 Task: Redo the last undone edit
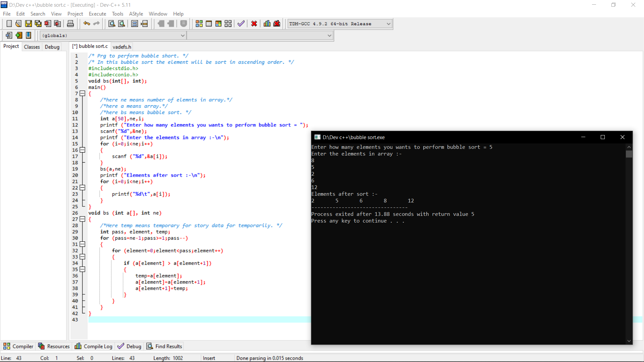pyautogui.click(x=97, y=24)
